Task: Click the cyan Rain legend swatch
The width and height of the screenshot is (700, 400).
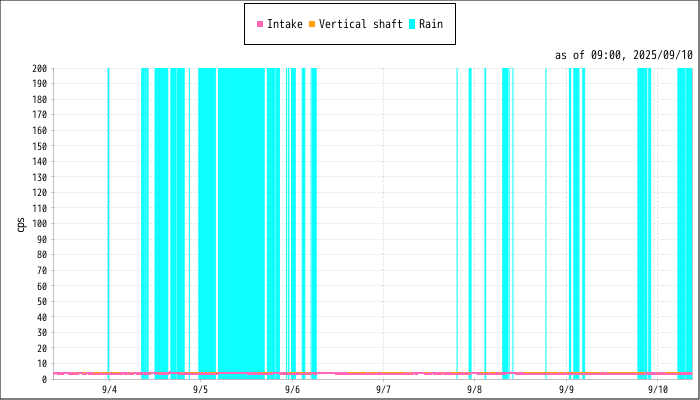Action: [412, 24]
